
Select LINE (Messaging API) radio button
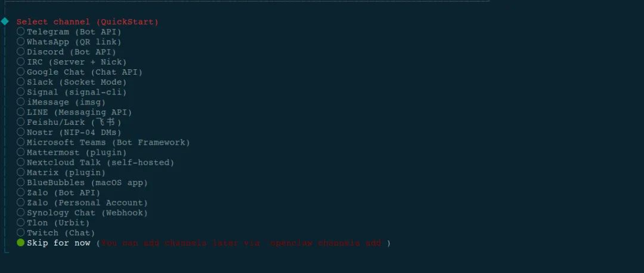pos(75,112)
